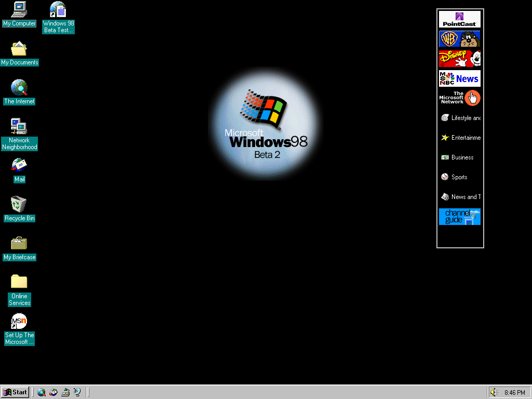Open the Mail desktop icon

19,165
